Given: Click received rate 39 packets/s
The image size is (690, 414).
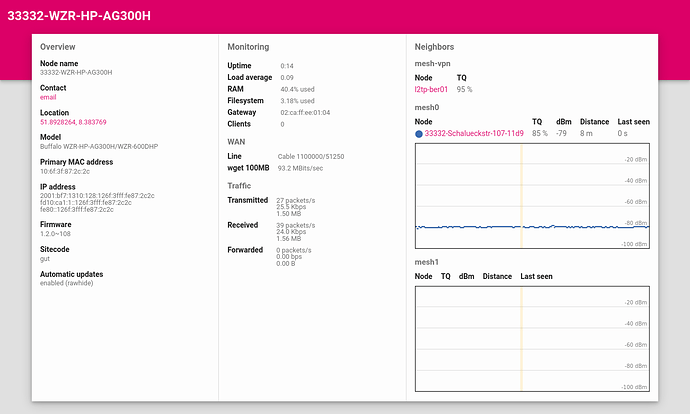Looking at the screenshot, I should (296, 225).
